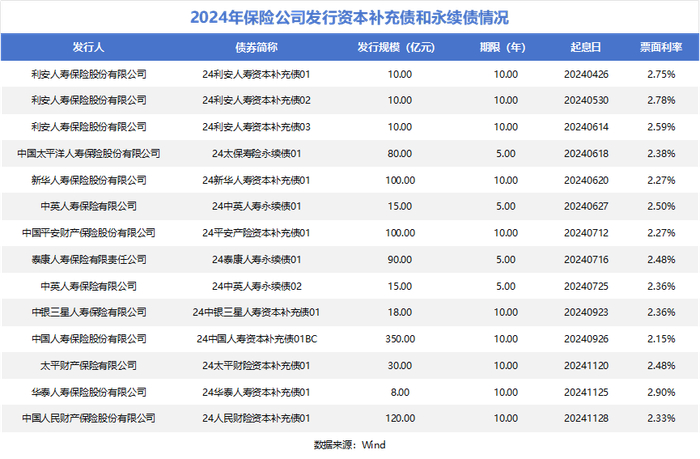Image resolution: width=700 pixels, height=459 pixels.
Task: Click the coupon rate 2.75%
Action: point(661,74)
